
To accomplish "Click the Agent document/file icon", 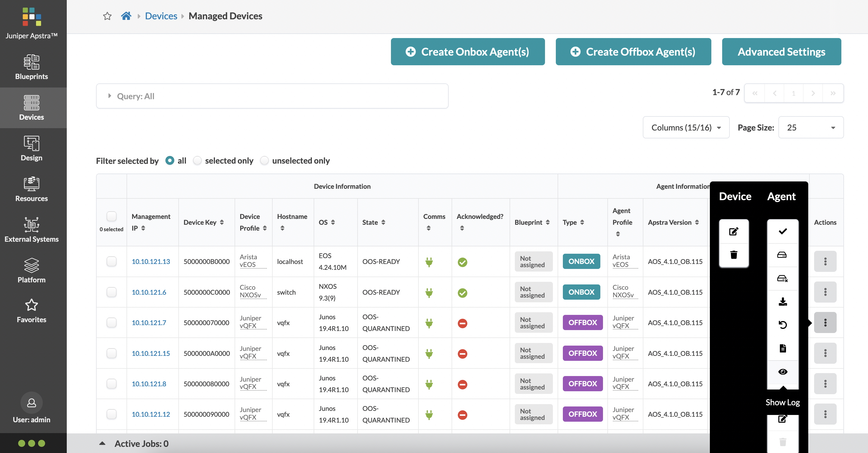I will click(x=782, y=348).
